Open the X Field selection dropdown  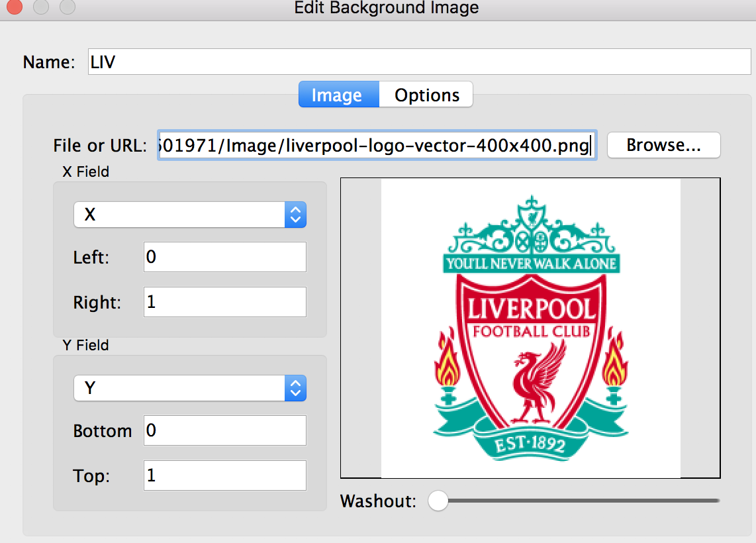pos(189,215)
